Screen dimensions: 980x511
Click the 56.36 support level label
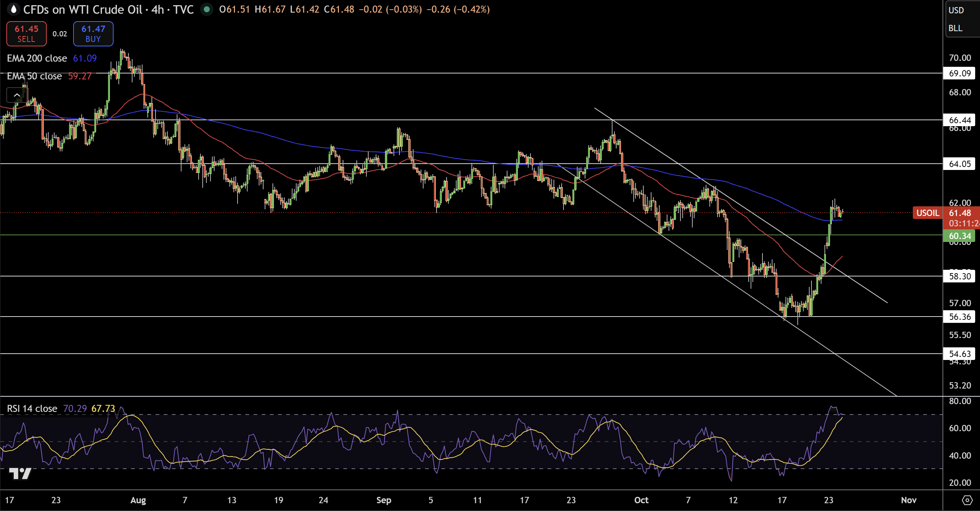point(959,317)
